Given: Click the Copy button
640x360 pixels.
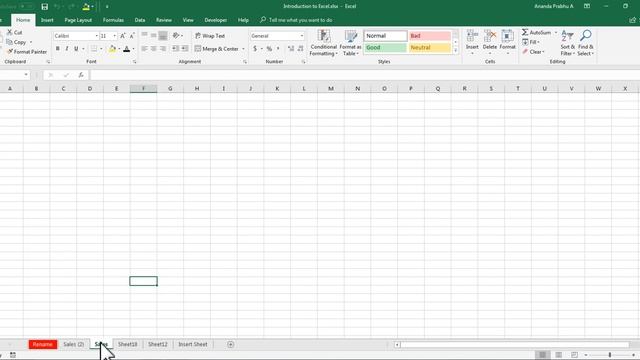Looking at the screenshot, I should 16,42.
